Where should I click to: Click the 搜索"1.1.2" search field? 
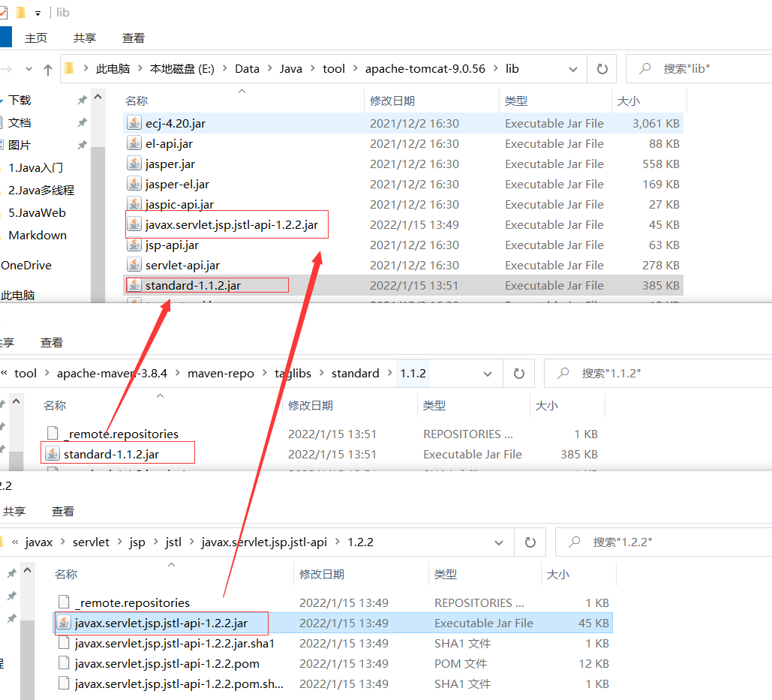[x=658, y=374]
